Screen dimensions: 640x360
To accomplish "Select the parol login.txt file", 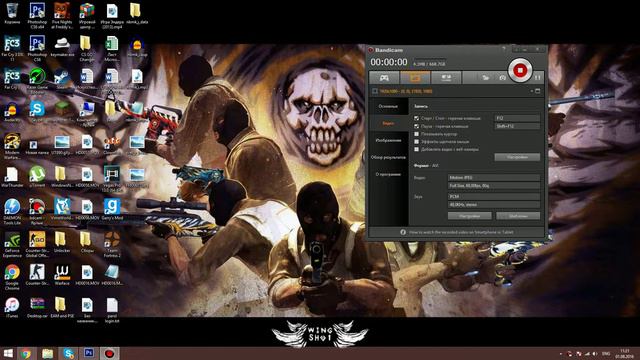I will 112,309.
